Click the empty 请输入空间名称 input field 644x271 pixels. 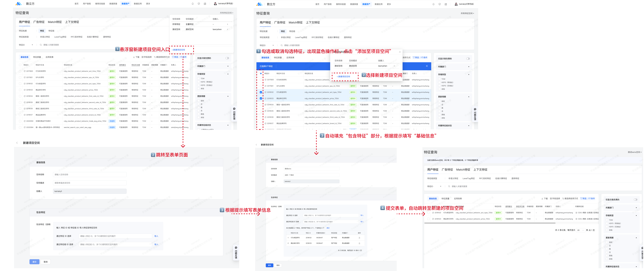90,175
